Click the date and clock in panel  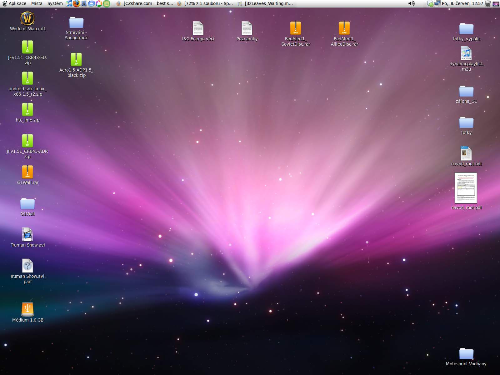point(463,4)
